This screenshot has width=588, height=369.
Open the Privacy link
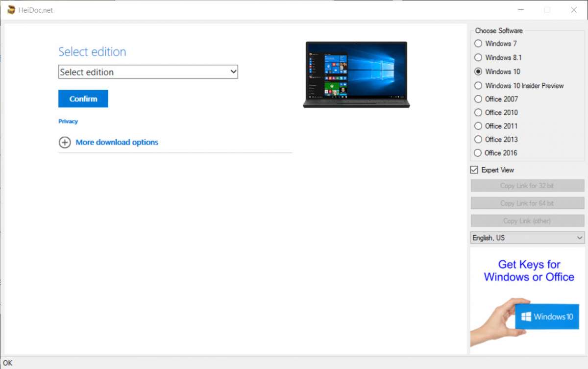click(68, 122)
